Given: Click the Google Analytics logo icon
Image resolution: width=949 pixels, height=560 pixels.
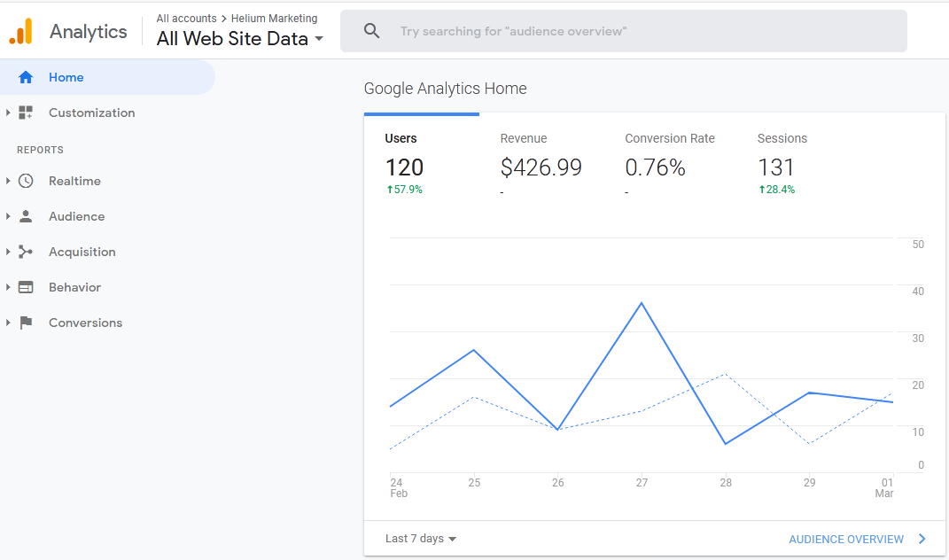Looking at the screenshot, I should tap(21, 31).
